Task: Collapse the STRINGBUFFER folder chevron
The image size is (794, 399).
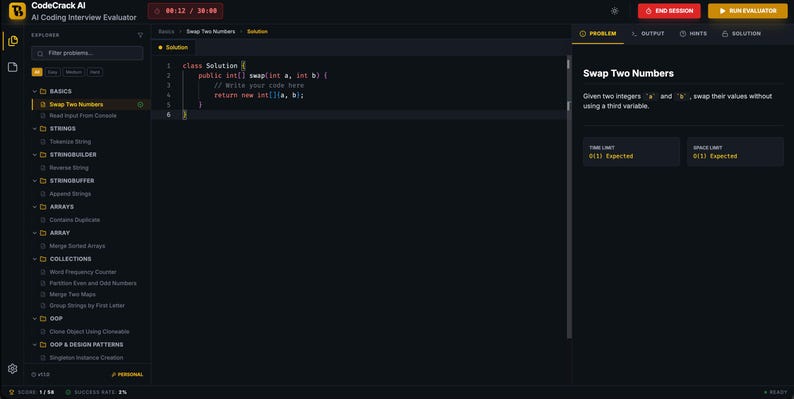Action: click(35, 181)
